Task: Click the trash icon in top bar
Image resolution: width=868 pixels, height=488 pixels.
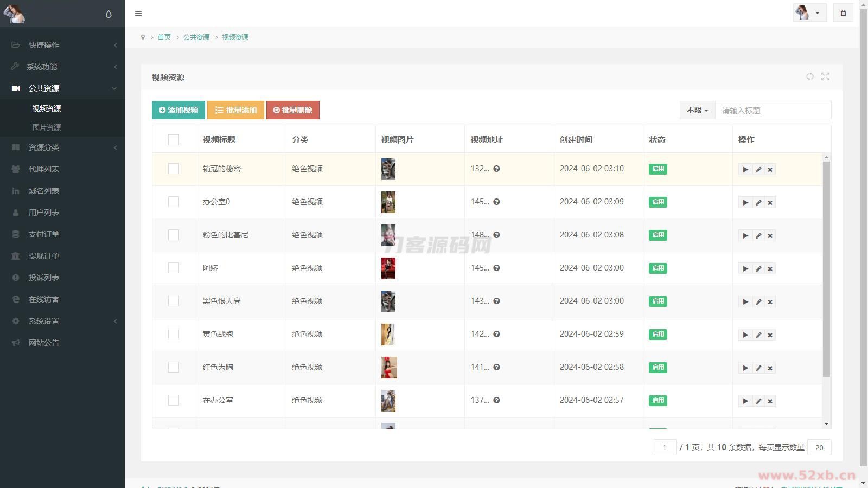Action: point(843,13)
